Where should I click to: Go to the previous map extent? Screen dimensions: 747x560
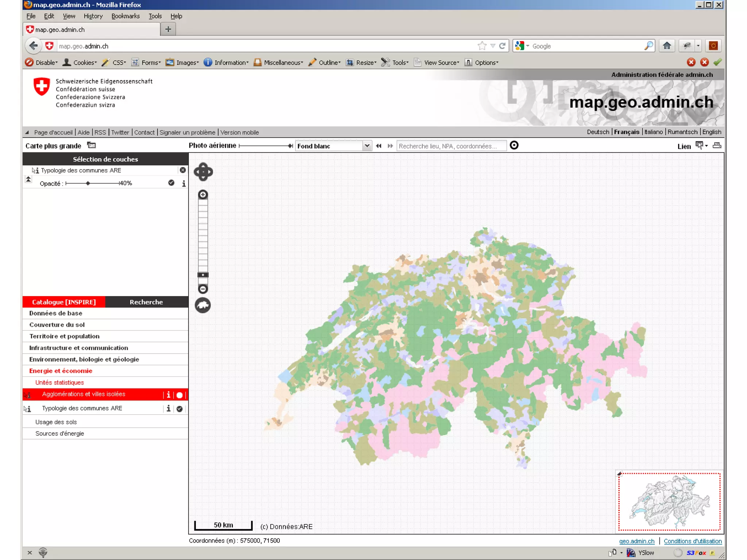tap(379, 146)
